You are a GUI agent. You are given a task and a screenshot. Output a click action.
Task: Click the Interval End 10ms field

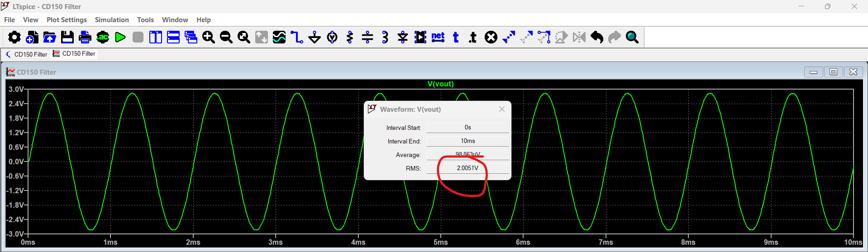(467, 141)
